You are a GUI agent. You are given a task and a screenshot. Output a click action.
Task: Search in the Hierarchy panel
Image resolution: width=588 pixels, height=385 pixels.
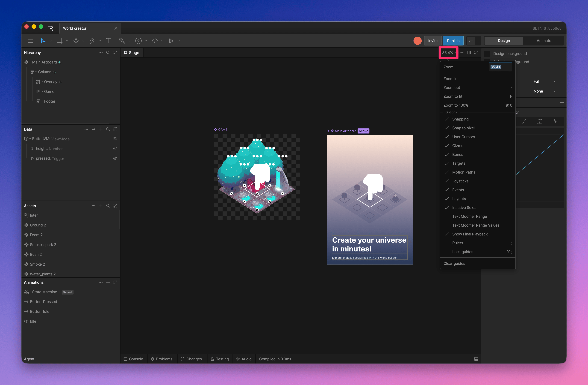(x=108, y=53)
